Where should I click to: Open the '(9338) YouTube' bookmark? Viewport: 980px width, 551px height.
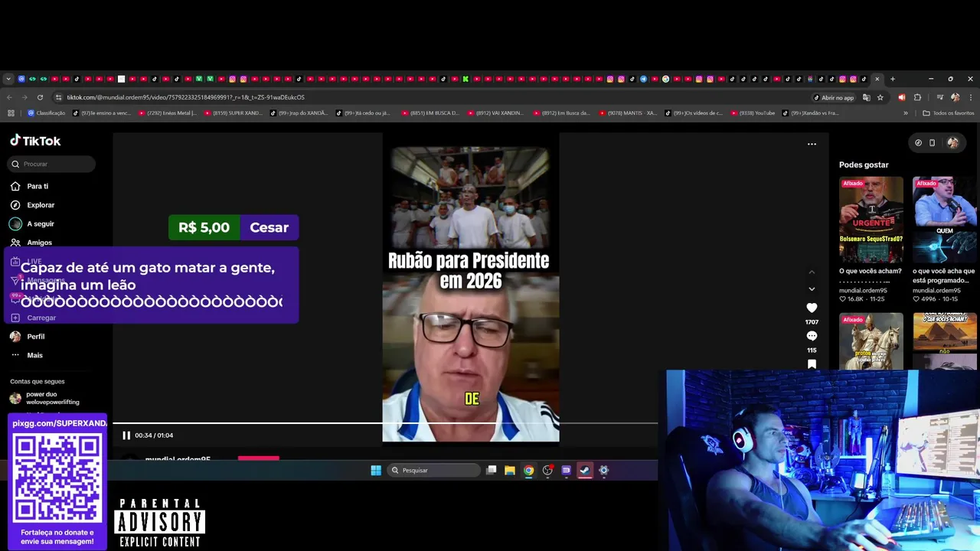click(x=753, y=113)
